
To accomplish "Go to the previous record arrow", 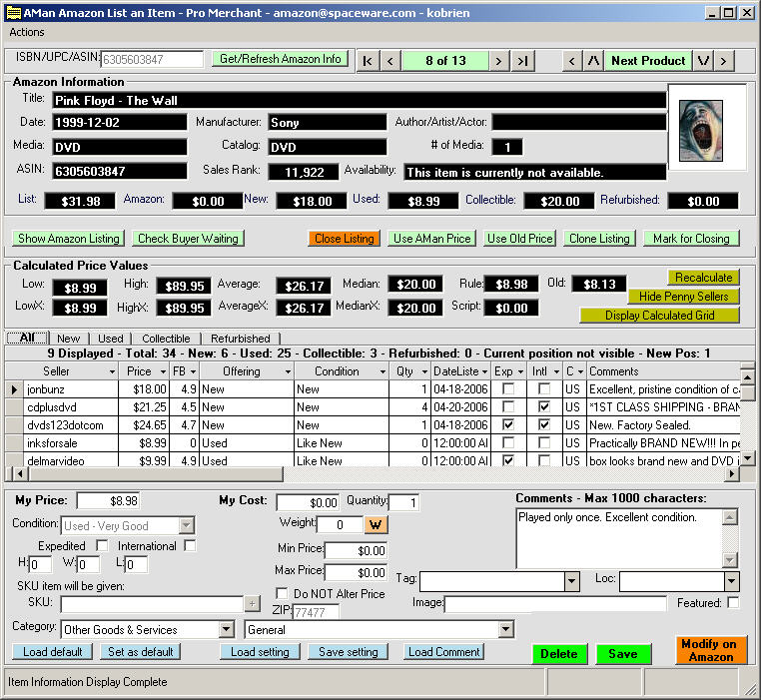I will coord(390,61).
